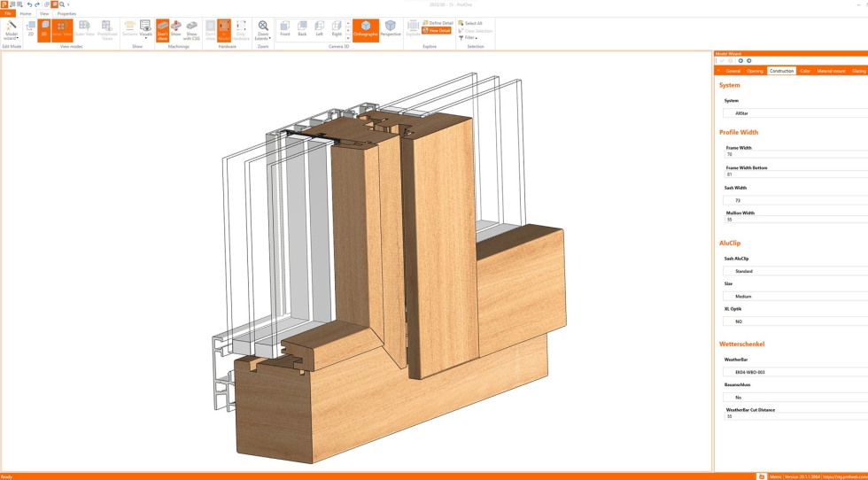Toggle the Orthographic projection mode

coord(365,29)
